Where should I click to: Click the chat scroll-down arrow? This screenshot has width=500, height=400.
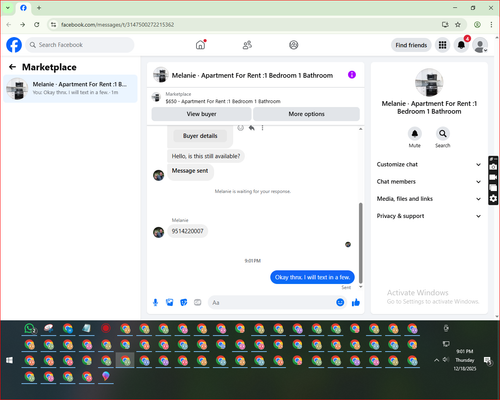pyautogui.click(x=360, y=287)
